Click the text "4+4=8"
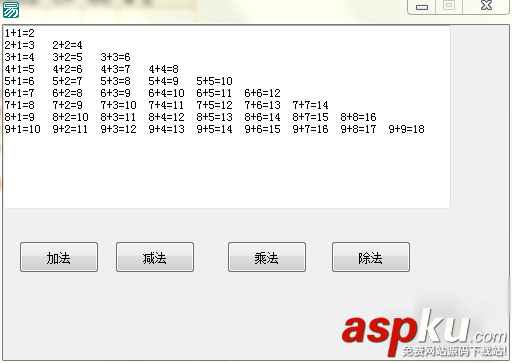The image size is (512, 363). click(163, 69)
